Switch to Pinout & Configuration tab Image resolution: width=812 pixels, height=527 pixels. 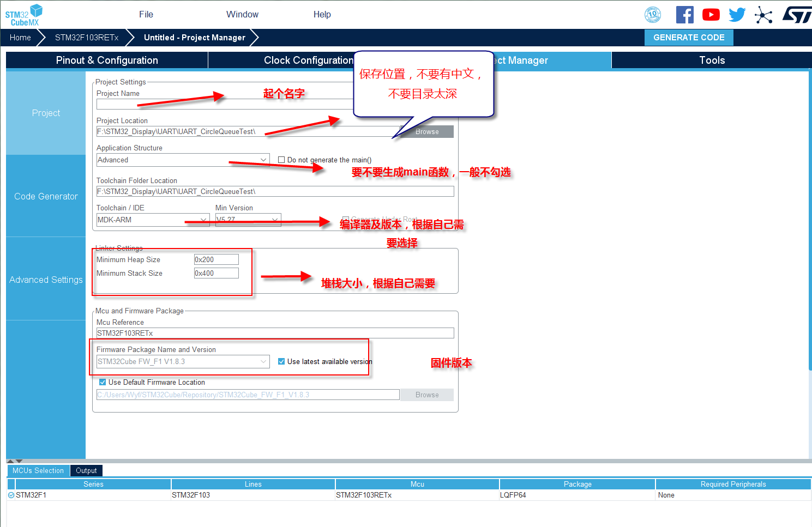coord(107,60)
